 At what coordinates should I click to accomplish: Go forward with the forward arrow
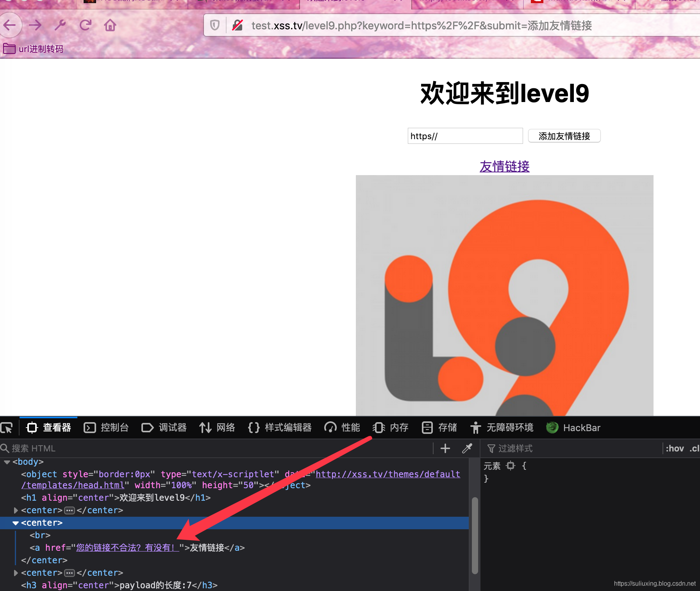[35, 25]
